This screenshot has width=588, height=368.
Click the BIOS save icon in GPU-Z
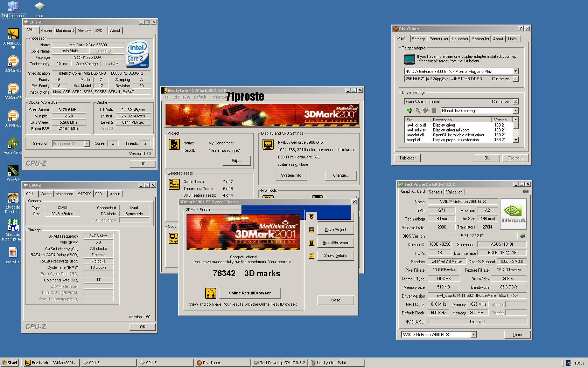523,236
